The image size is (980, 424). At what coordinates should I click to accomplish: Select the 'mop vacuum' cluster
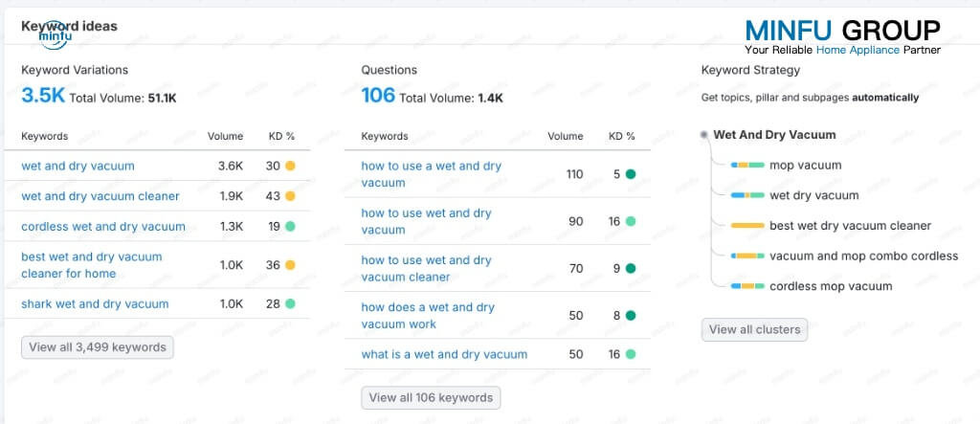[805, 165]
